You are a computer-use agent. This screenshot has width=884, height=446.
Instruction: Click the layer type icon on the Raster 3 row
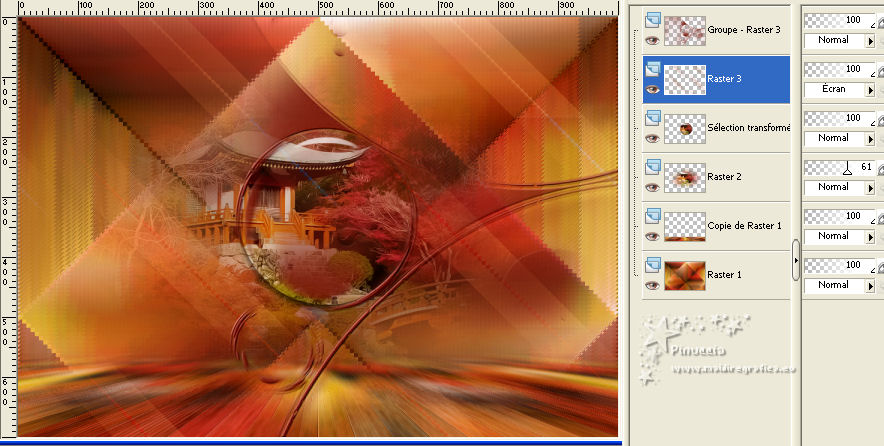pyautogui.click(x=653, y=69)
